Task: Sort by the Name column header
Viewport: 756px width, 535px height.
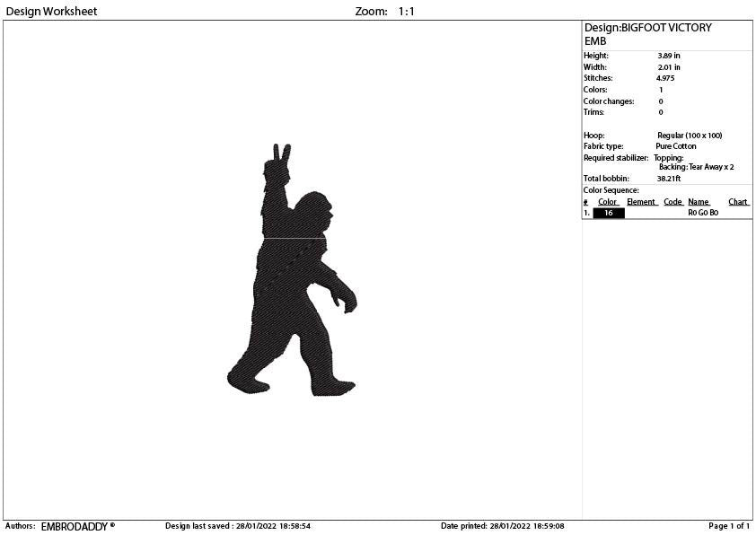Action: coord(699,201)
